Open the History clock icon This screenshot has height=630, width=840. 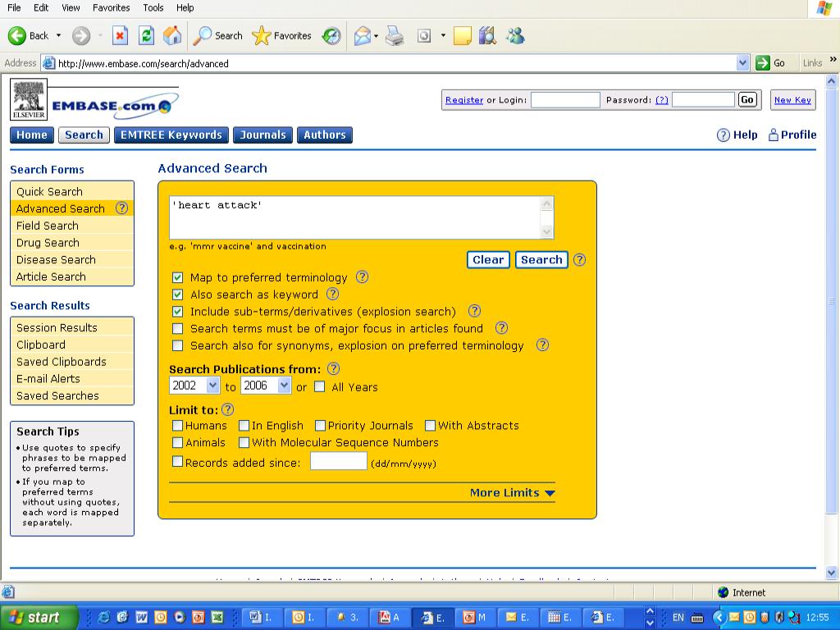tap(331, 36)
